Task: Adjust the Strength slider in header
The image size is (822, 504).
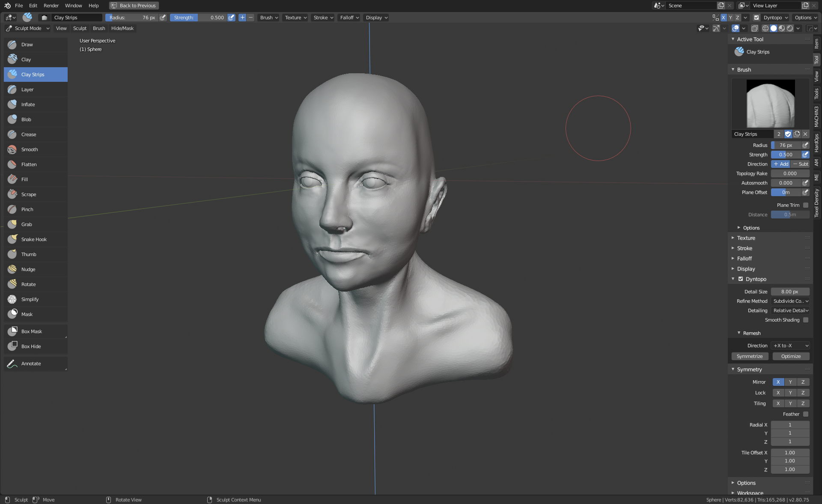Action: (199, 18)
